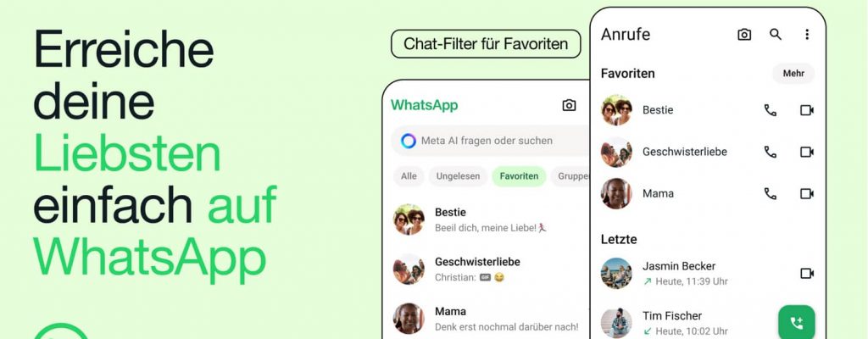Start voice call with Bestie
This screenshot has width=868, height=339.
click(x=770, y=110)
